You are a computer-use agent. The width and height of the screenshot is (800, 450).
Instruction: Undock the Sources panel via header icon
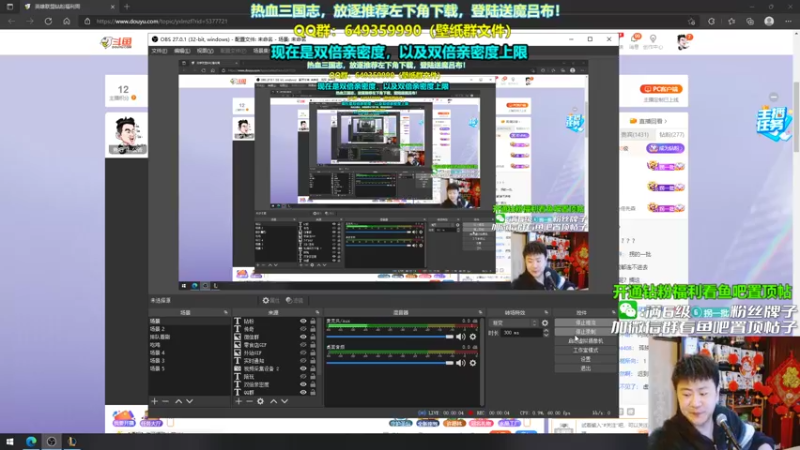[x=317, y=312]
